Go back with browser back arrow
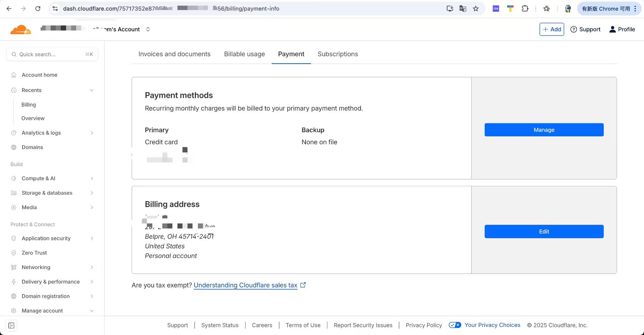Image resolution: width=644 pixels, height=335 pixels. (x=9, y=9)
